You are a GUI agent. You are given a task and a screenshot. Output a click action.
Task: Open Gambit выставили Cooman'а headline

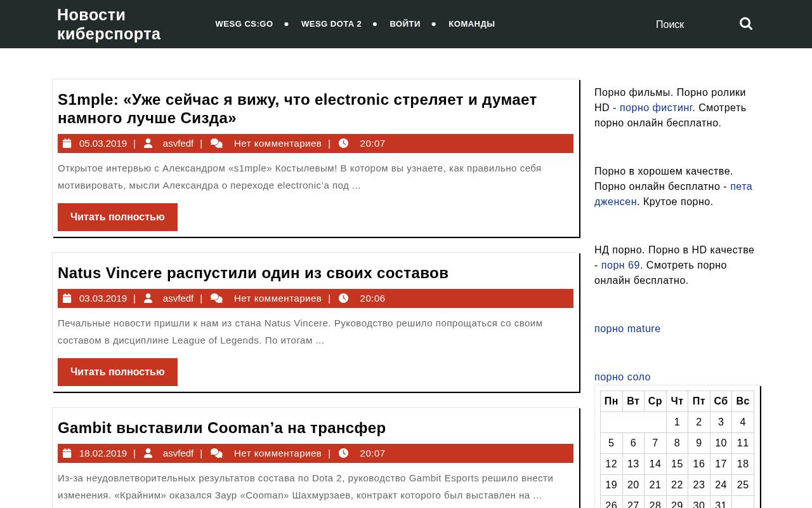221,428
